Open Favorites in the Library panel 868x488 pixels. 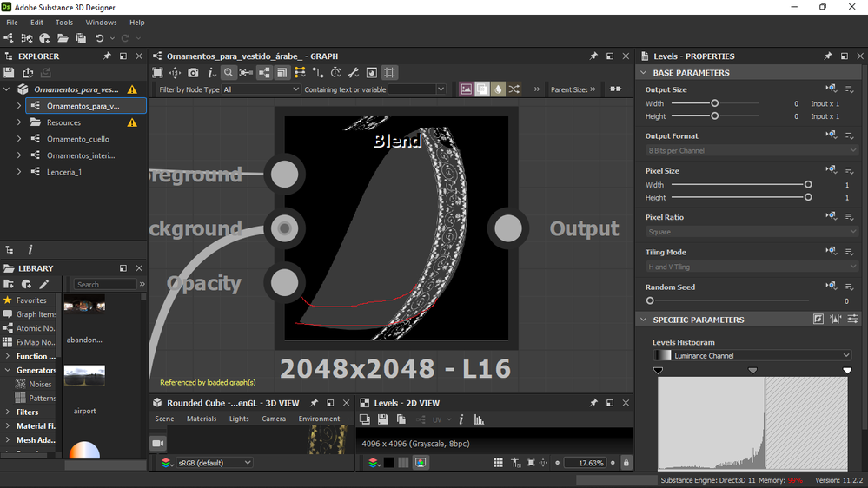point(31,300)
